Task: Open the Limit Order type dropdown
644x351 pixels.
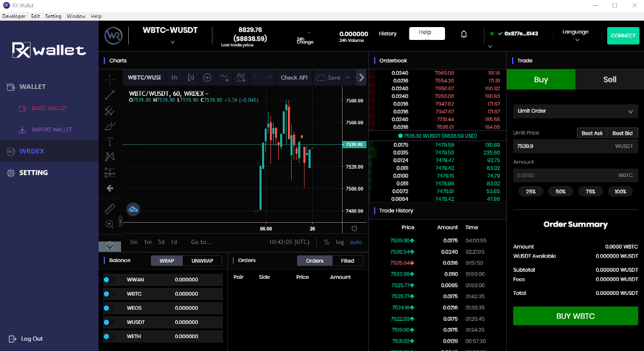Action: [575, 111]
